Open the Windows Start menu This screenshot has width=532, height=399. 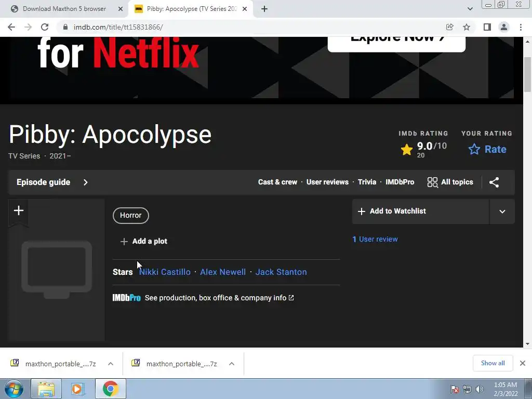(14, 389)
